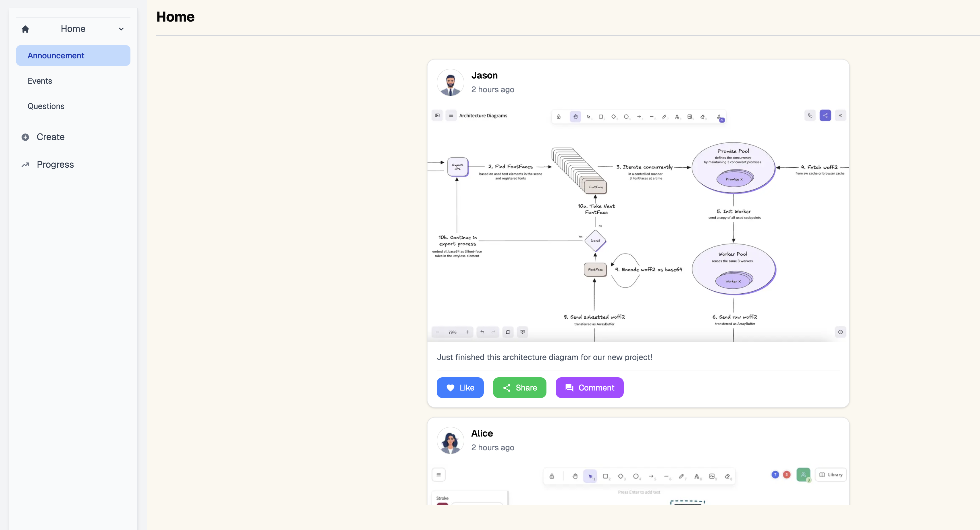Toggle the sidebar panel icon beside Architecture Diagrams

click(x=437, y=115)
